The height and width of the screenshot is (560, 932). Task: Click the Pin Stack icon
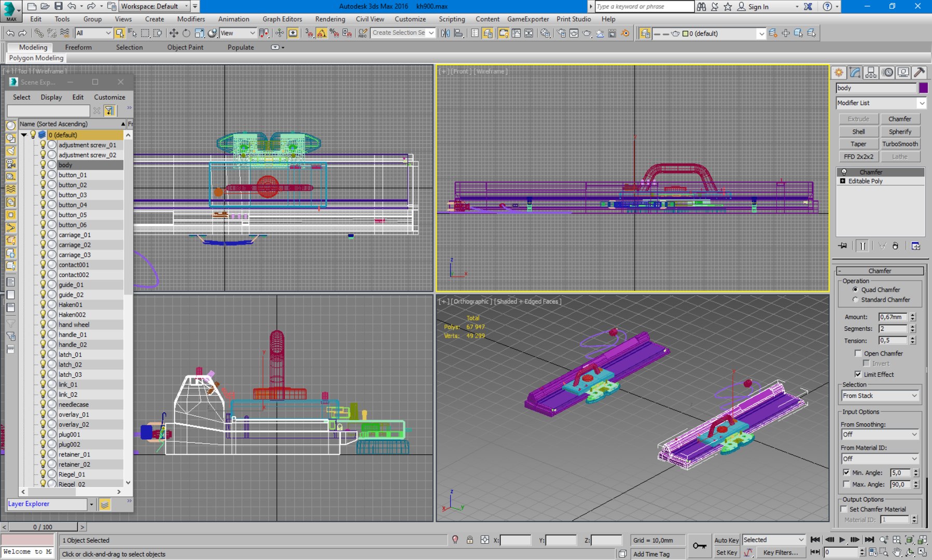(843, 246)
